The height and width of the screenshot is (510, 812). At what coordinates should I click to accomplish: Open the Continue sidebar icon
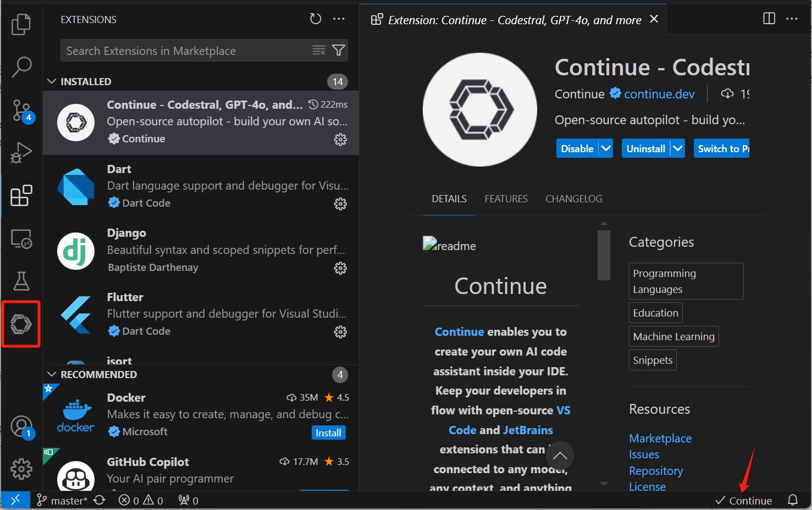(21, 324)
